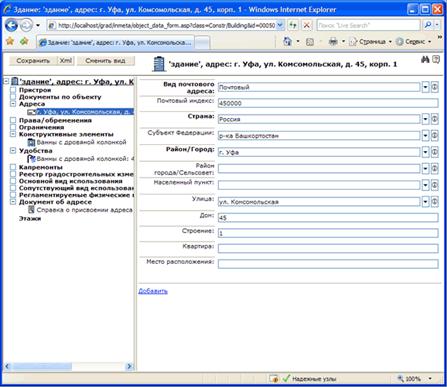Open the Сервис menu
The image size is (447, 387).
tap(413, 42)
